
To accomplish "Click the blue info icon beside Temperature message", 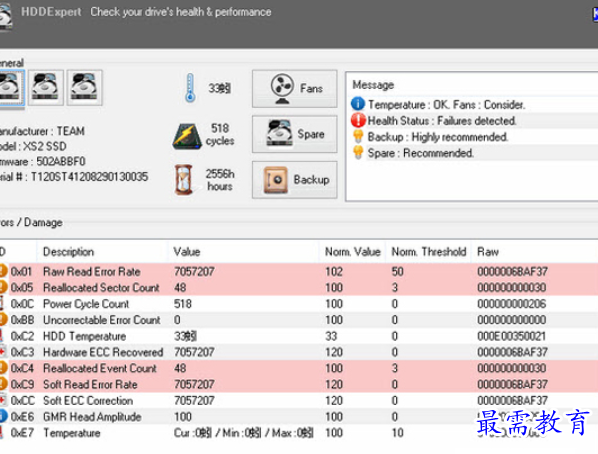I will [x=358, y=104].
